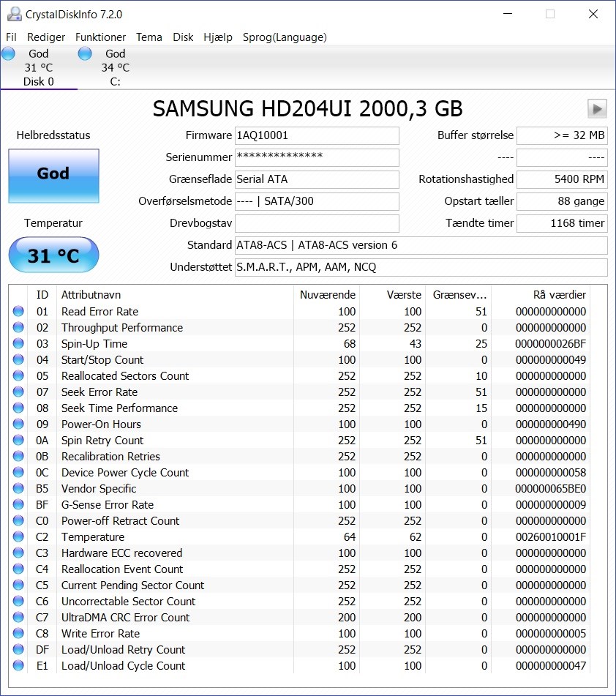Open the Disk menu
The height and width of the screenshot is (696, 616).
click(x=183, y=37)
